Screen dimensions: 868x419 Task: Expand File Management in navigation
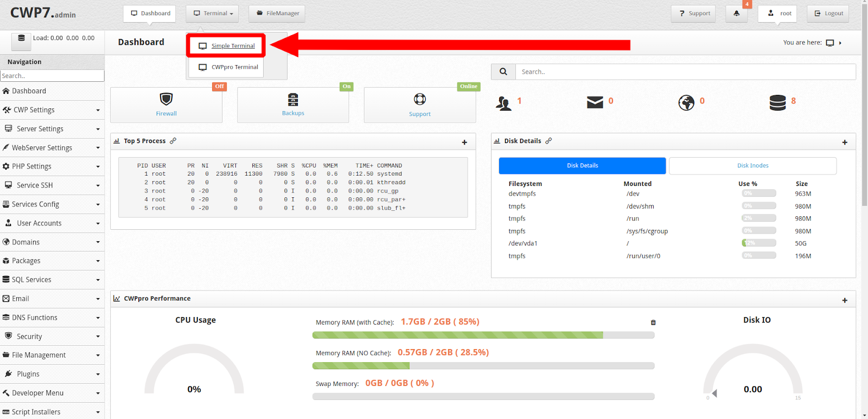tap(52, 355)
